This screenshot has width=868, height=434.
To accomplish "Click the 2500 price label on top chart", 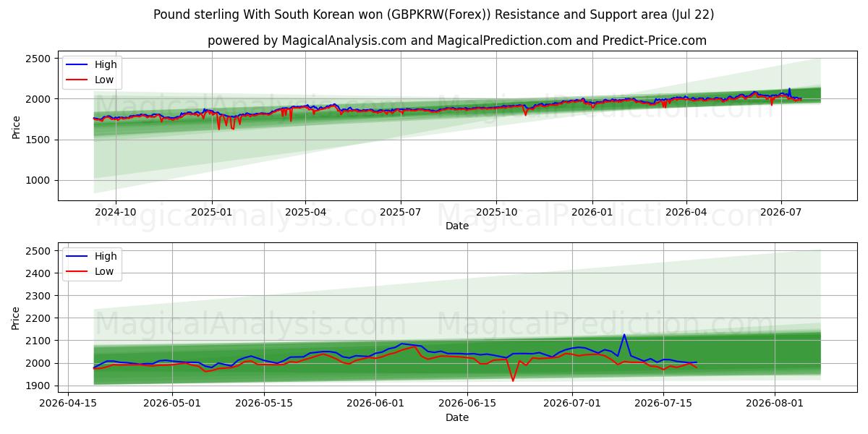I will (39, 59).
